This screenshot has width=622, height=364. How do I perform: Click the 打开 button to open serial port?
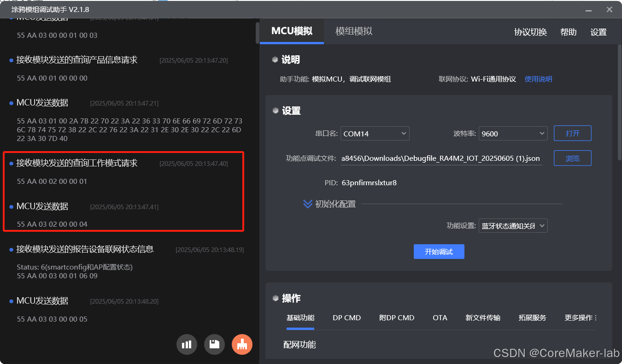[572, 133]
